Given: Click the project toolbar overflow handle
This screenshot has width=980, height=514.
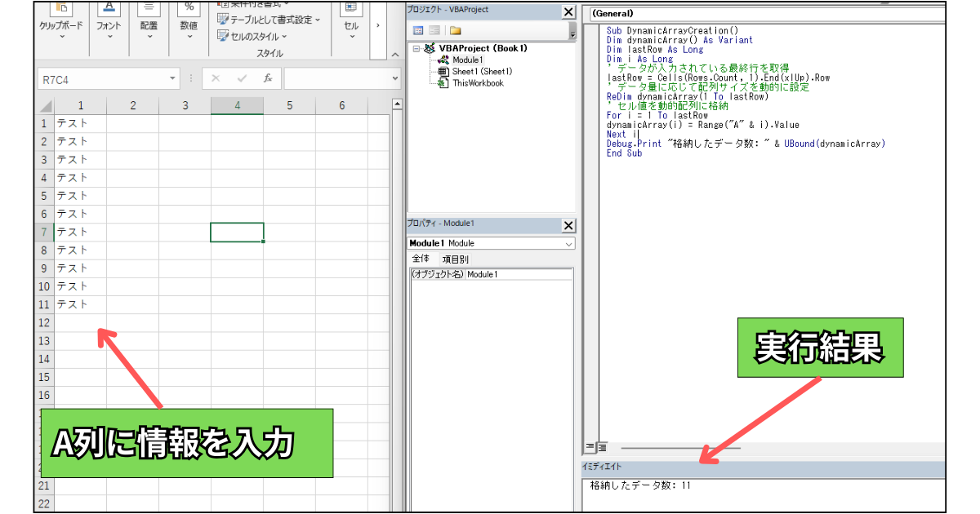Looking at the screenshot, I should 573,30.
